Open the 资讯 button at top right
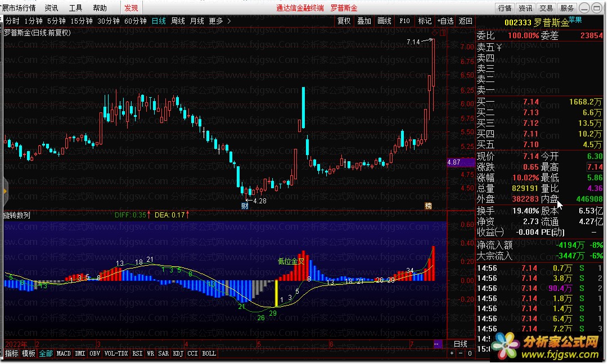The width and height of the screenshot is (608, 364). click(x=525, y=8)
